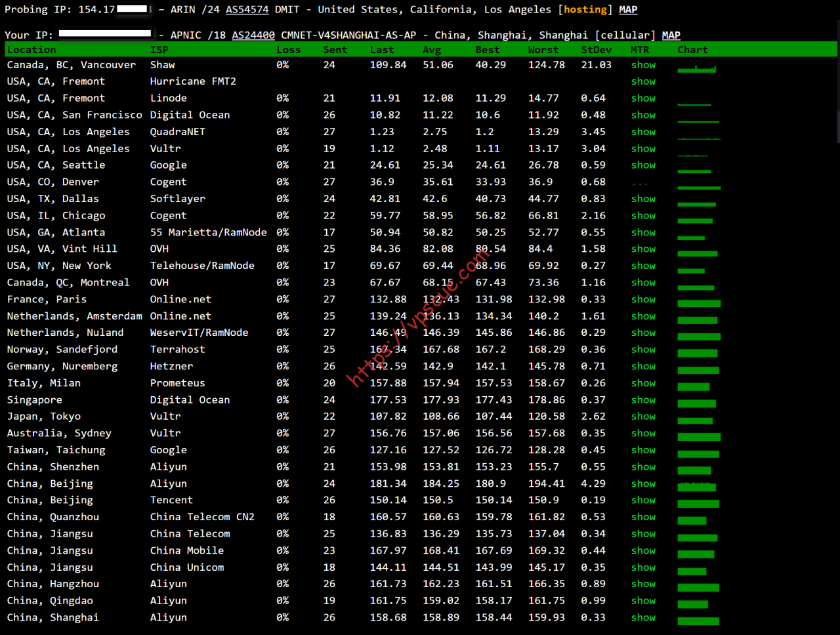
Task: Show MTR for San Francisco Digital Ocean
Action: (643, 115)
